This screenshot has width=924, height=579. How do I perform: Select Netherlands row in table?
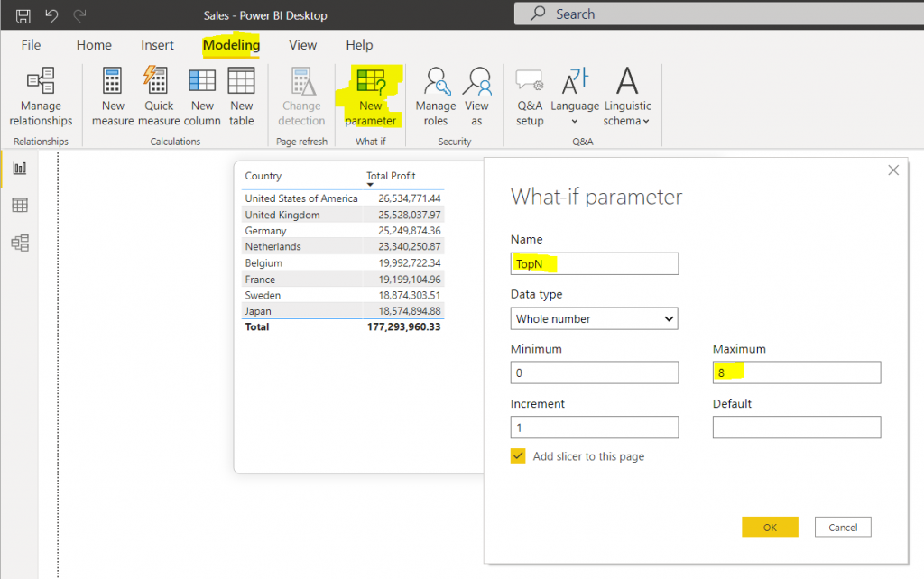(x=342, y=247)
